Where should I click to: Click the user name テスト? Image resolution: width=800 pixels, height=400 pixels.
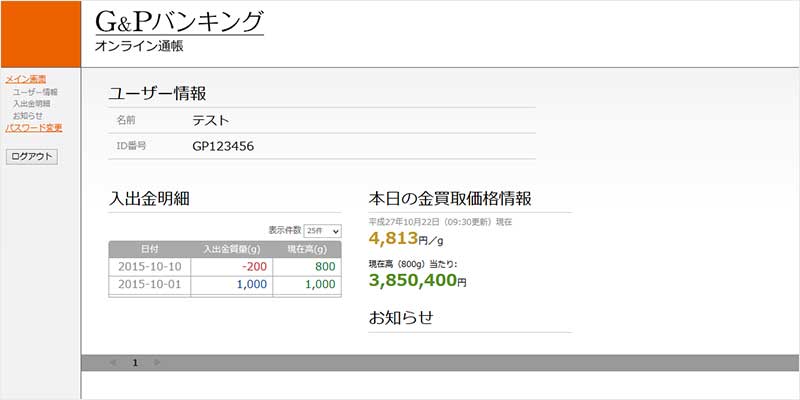tap(211, 121)
